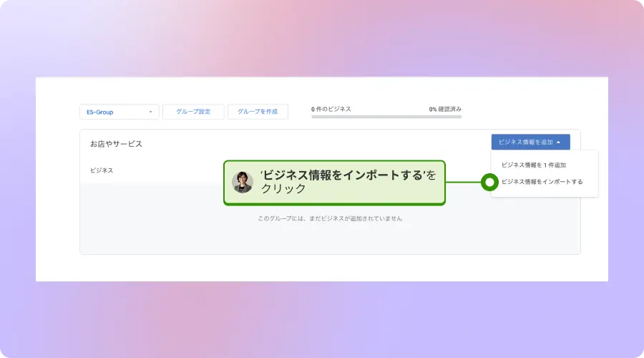Click the presenter avatar in the green tooltip
The height and width of the screenshot is (358, 644).
[243, 183]
